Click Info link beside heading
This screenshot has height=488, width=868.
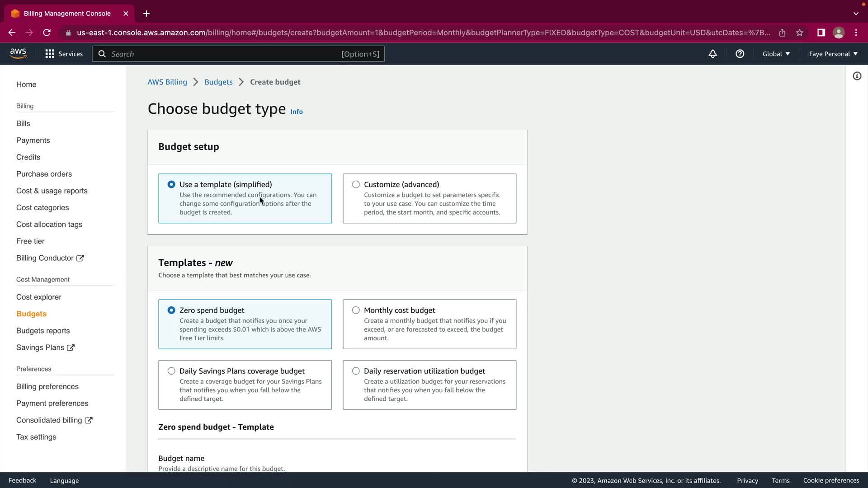coord(296,112)
